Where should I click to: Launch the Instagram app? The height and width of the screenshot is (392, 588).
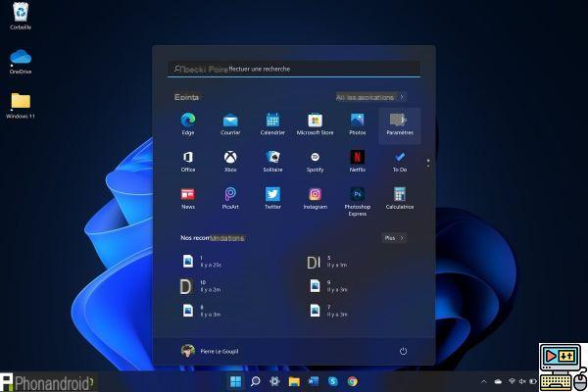point(315,198)
